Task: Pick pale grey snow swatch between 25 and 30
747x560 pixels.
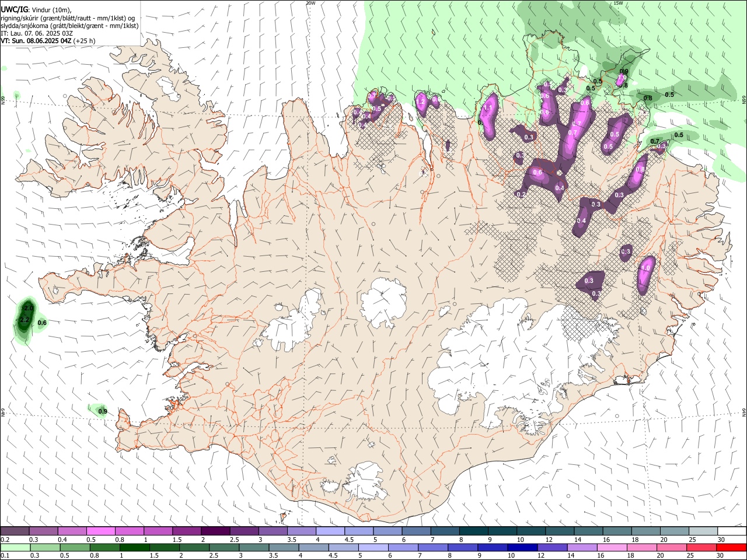Action: (x=703, y=531)
